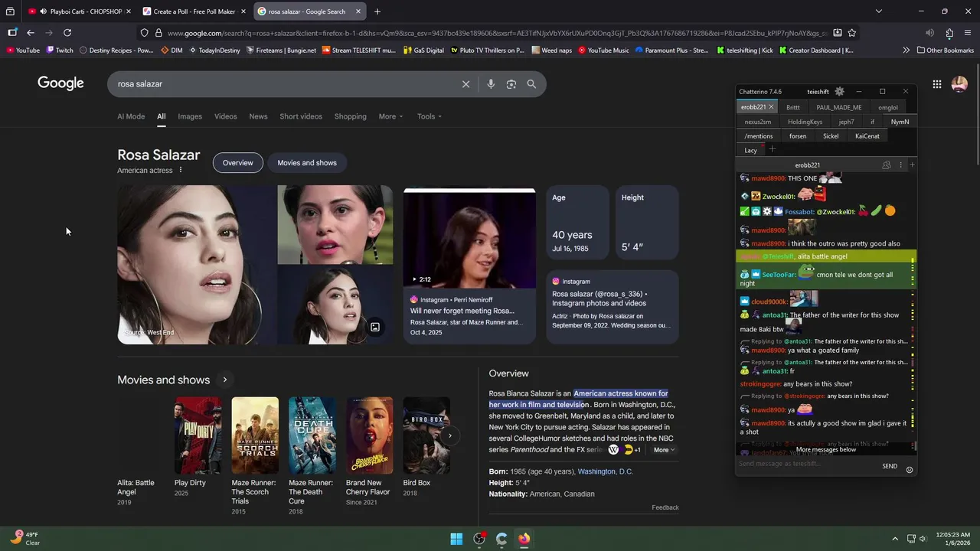Follow the Washington, D.C. link
Screen dimensions: 980x551
pos(606,471)
